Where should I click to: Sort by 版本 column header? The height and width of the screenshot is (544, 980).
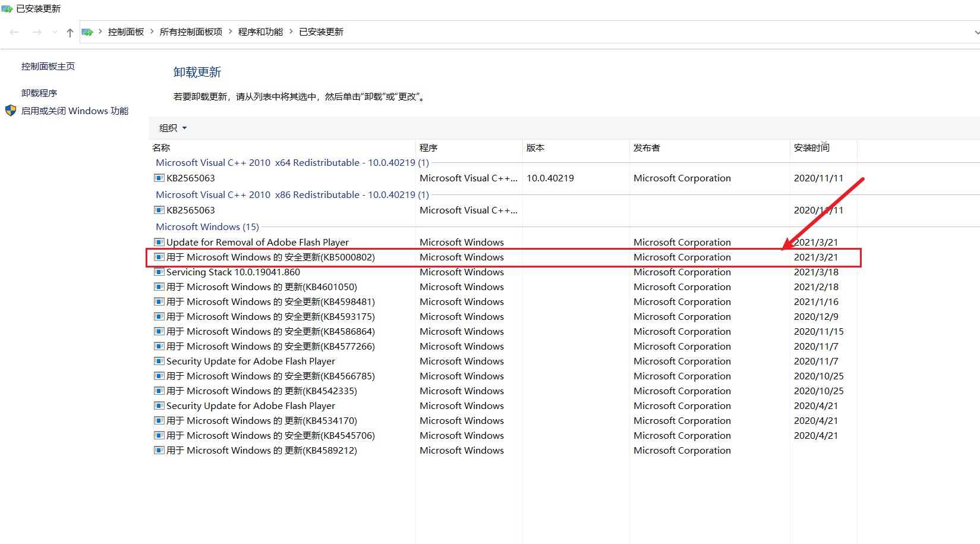(535, 148)
